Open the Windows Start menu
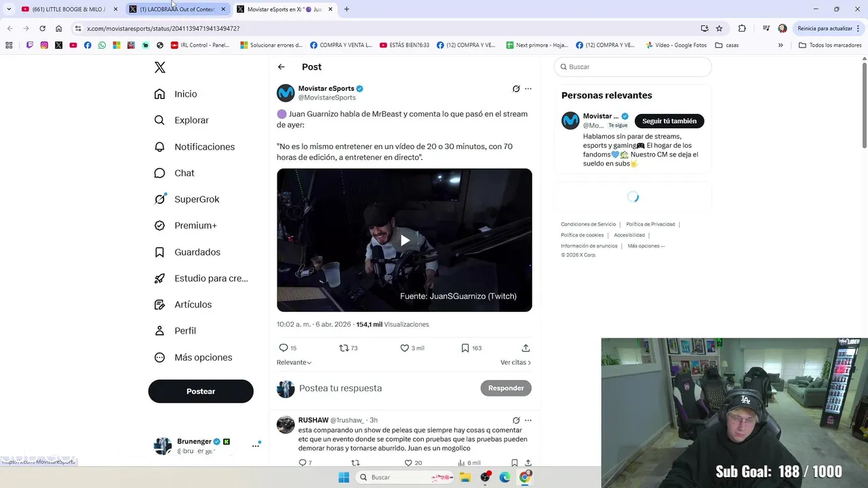Screen dimensions: 868x488 [x=344, y=477]
